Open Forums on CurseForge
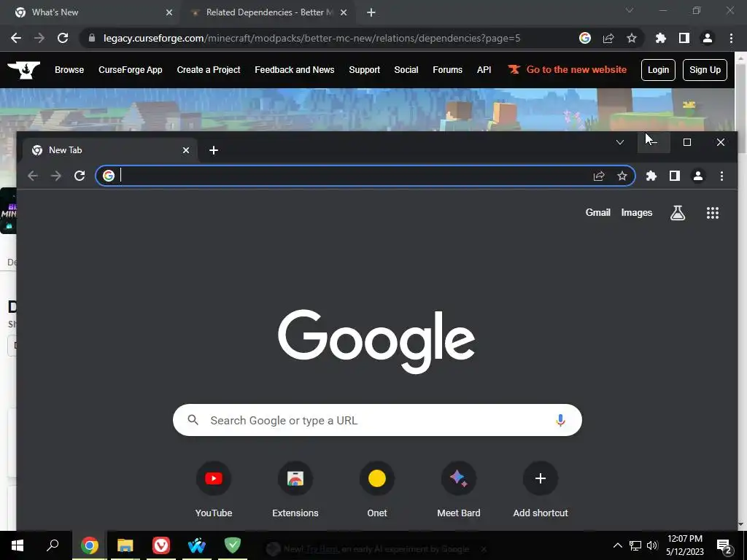 click(447, 70)
